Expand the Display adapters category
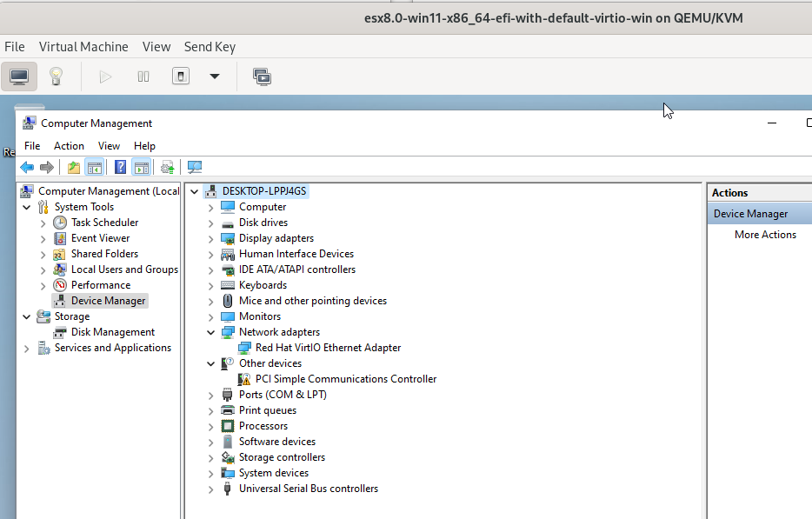The image size is (812, 519). point(210,239)
